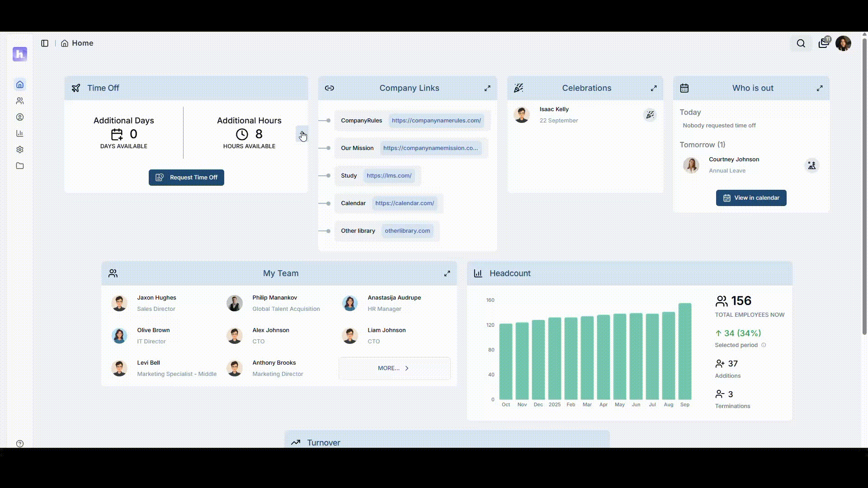Open the People section in sidebar
Image resolution: width=868 pixels, height=488 pixels.
[x=20, y=101]
